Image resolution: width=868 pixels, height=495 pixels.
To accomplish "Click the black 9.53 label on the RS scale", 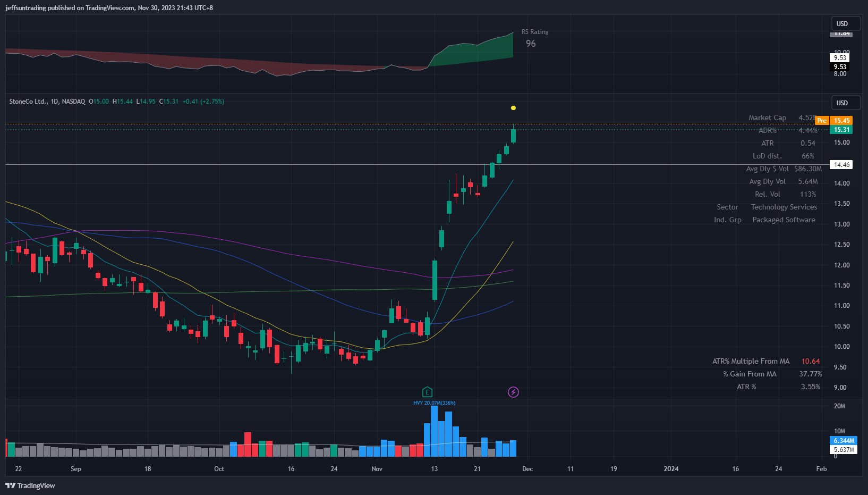I will coord(840,67).
